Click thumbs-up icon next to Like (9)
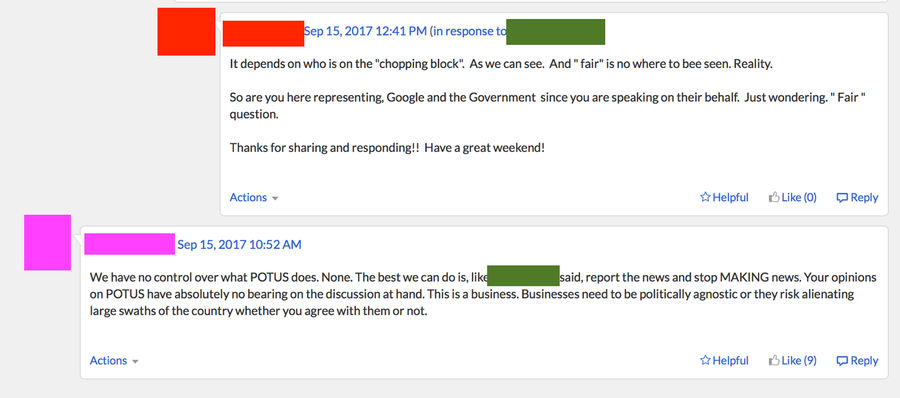This screenshot has width=900, height=398. [774, 360]
